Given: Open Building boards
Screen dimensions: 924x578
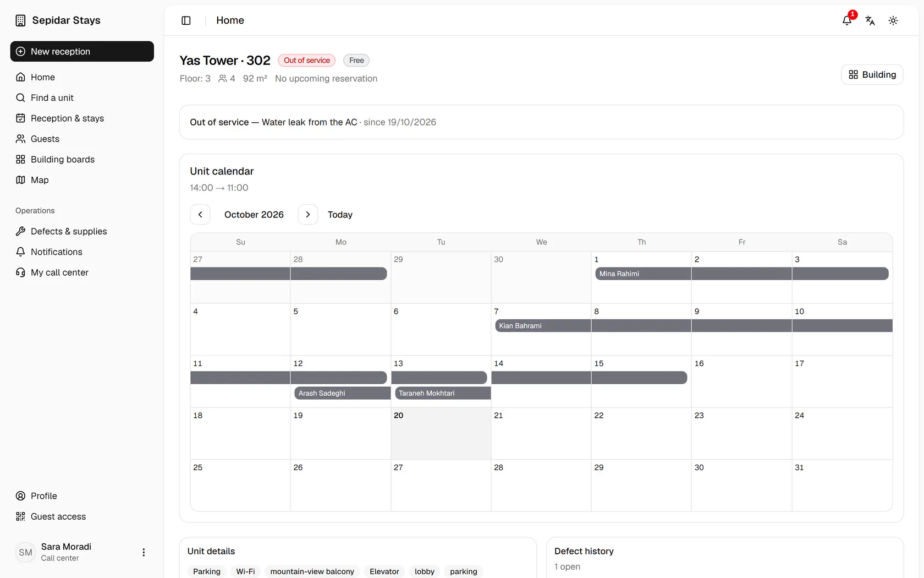Looking at the screenshot, I should (82, 159).
